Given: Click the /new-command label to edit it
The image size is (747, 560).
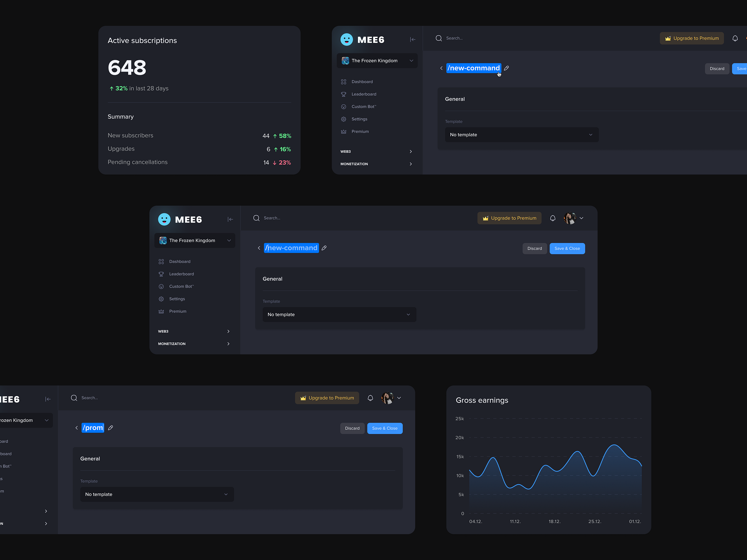Looking at the screenshot, I should [x=292, y=247].
